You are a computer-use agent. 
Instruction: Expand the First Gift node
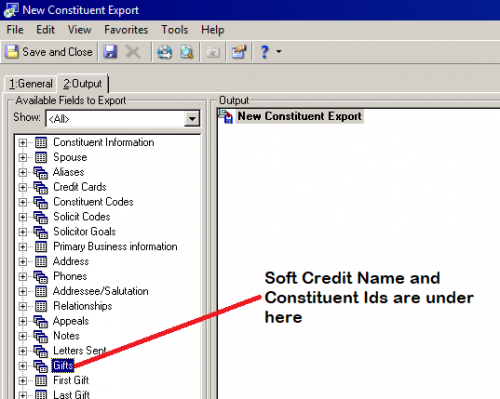pos(22,380)
